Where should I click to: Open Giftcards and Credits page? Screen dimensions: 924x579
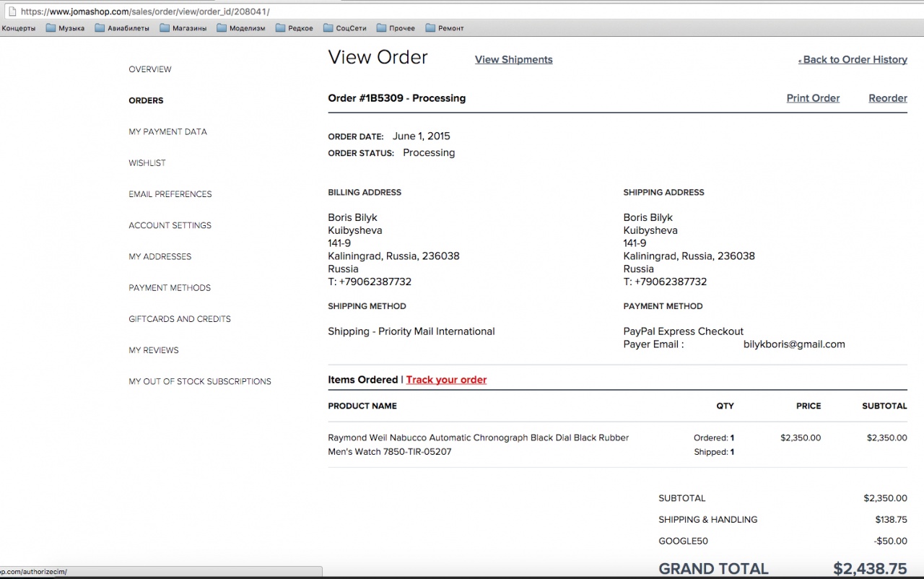click(180, 319)
